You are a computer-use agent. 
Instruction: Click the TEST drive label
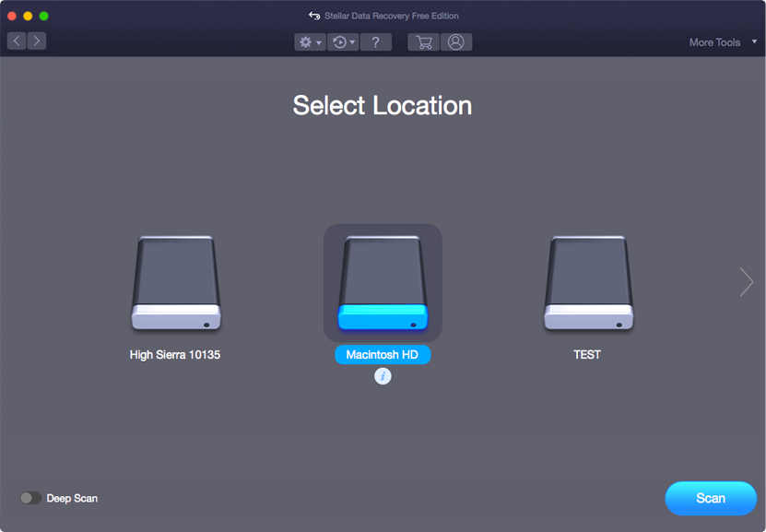pyautogui.click(x=587, y=355)
